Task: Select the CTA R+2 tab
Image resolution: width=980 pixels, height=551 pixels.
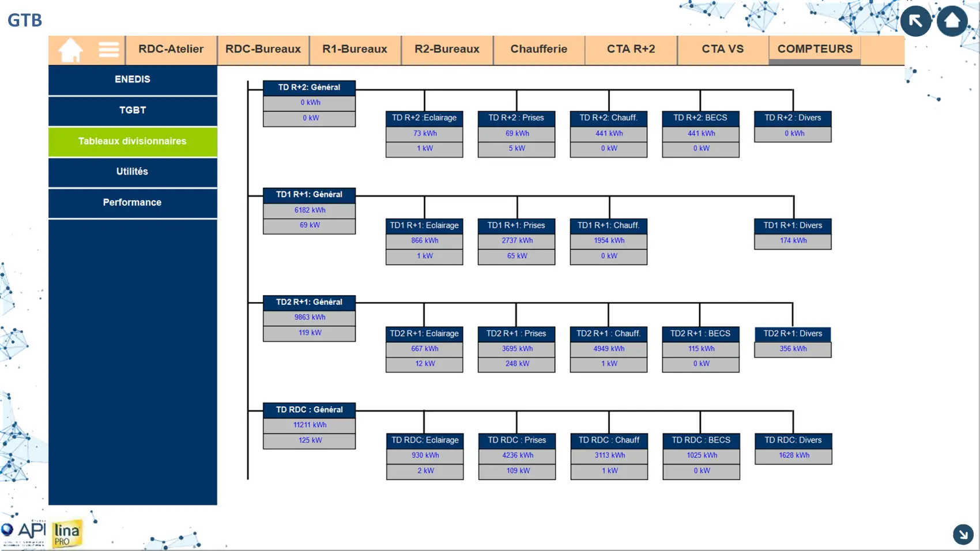Action: [631, 50]
